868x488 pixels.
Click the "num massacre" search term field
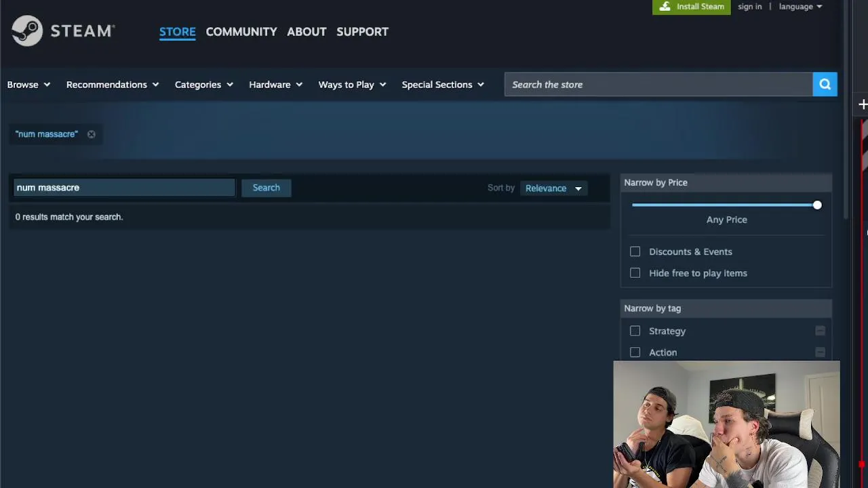pyautogui.click(x=124, y=188)
